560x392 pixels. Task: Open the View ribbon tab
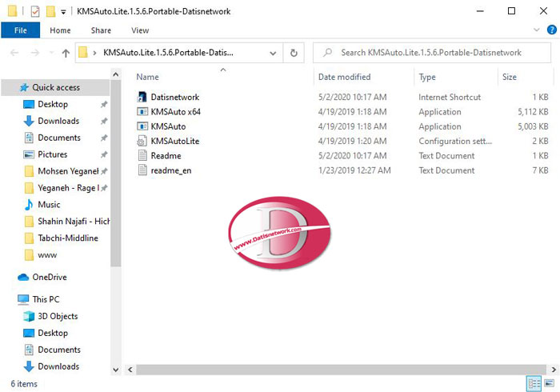click(140, 30)
